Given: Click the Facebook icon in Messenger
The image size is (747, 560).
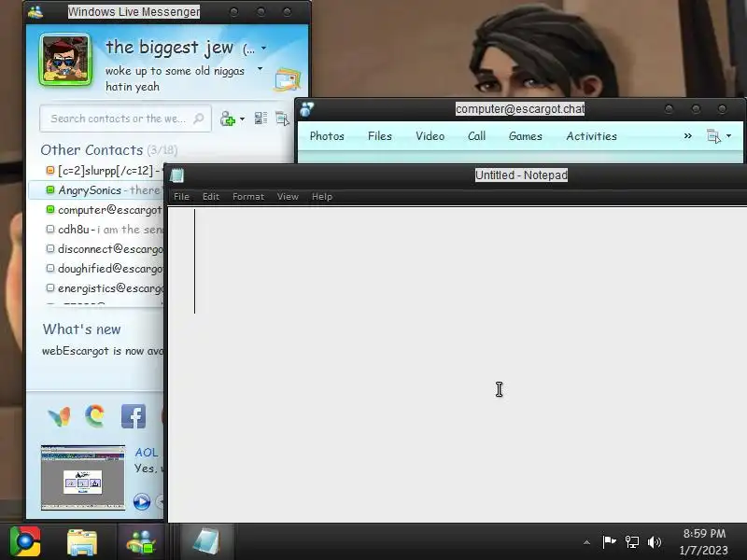Looking at the screenshot, I should pos(134,416).
